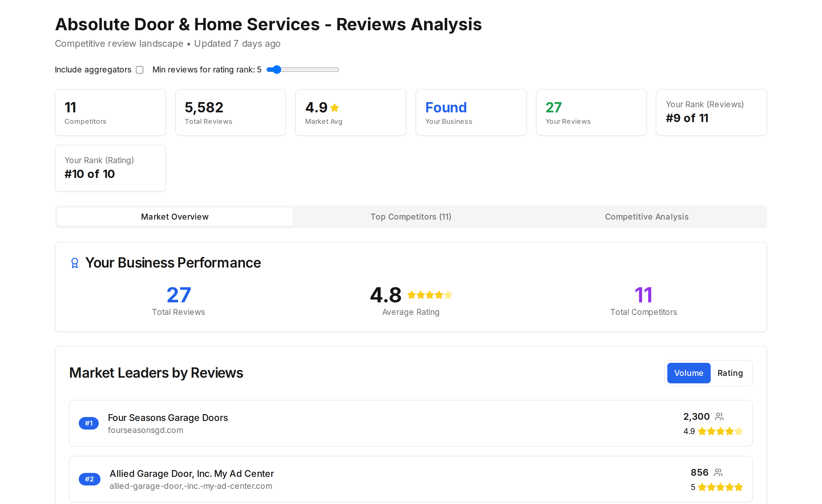
Task: Click the 11 Total Competitors figure
Action: (x=644, y=295)
